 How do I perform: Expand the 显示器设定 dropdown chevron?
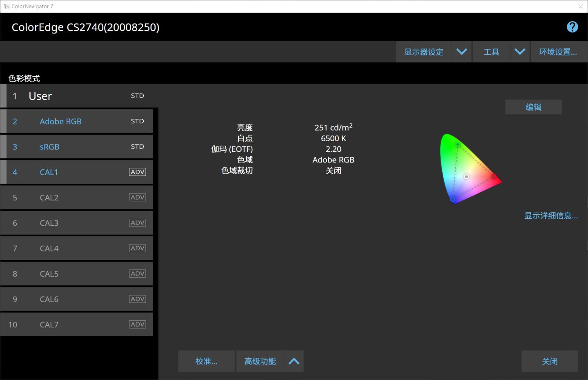pos(462,51)
